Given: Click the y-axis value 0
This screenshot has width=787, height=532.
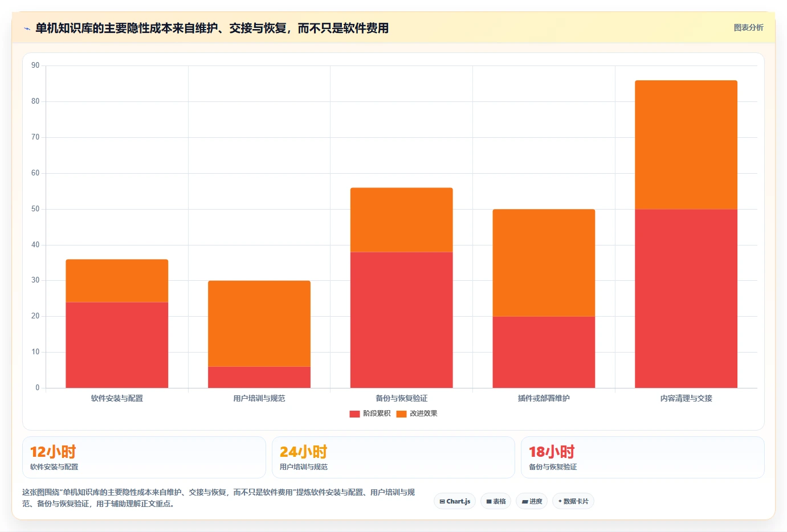Looking at the screenshot, I should click(38, 388).
